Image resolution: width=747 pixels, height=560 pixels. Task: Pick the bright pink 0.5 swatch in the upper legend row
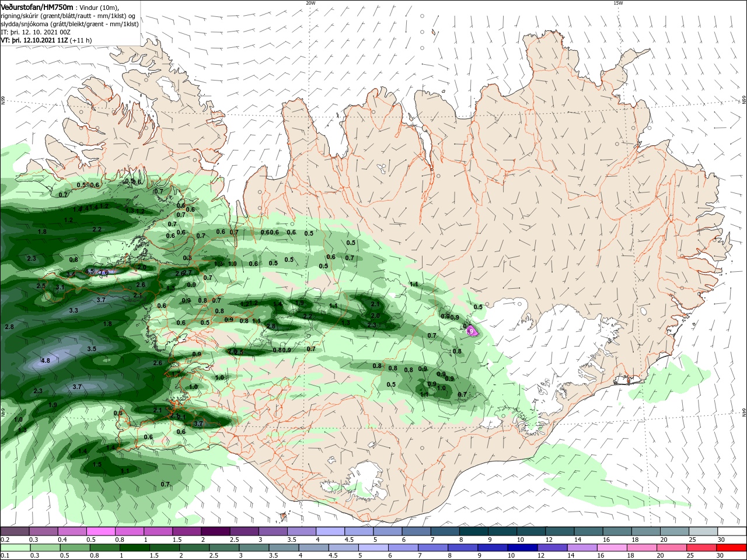(x=101, y=531)
